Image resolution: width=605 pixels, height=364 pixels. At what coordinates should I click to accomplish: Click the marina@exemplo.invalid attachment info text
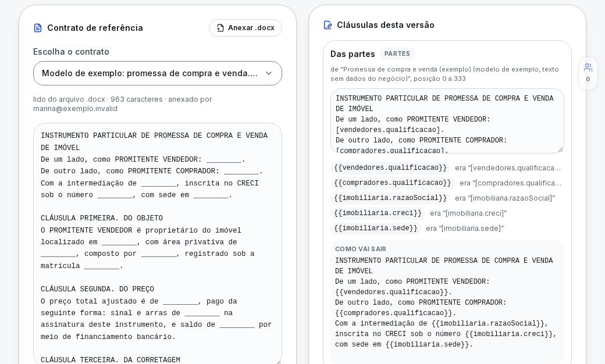pos(122,104)
